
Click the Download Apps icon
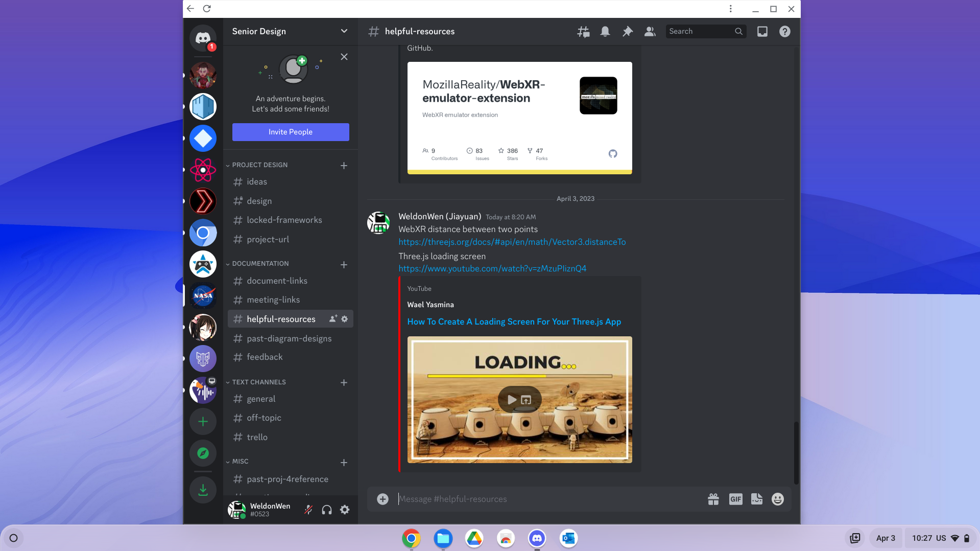tap(203, 490)
